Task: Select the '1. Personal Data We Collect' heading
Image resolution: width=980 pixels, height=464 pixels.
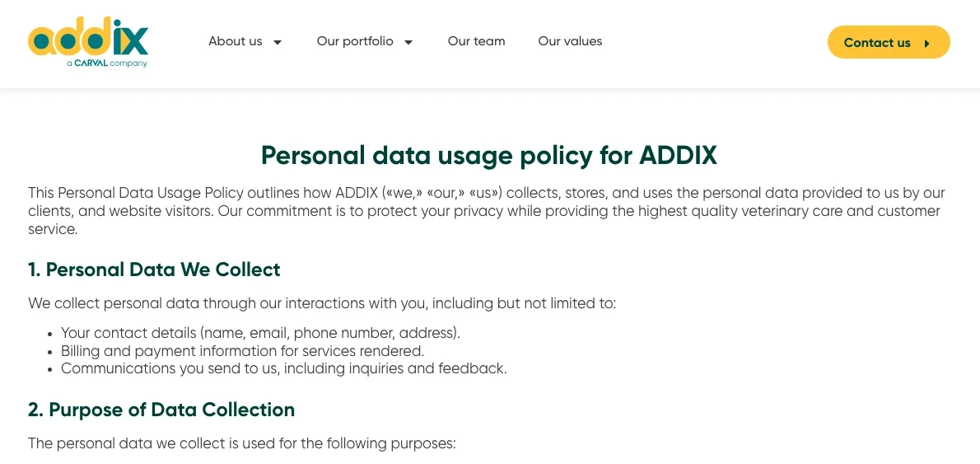Action: pos(154,269)
